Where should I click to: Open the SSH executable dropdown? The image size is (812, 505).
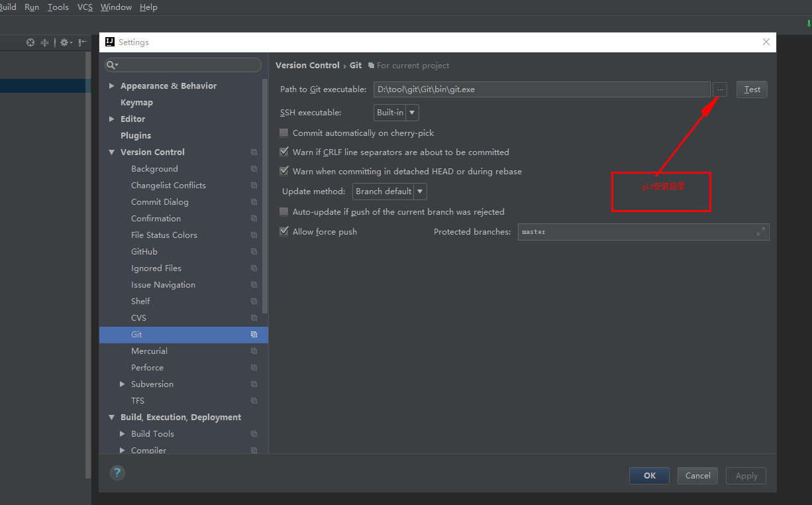pos(396,113)
